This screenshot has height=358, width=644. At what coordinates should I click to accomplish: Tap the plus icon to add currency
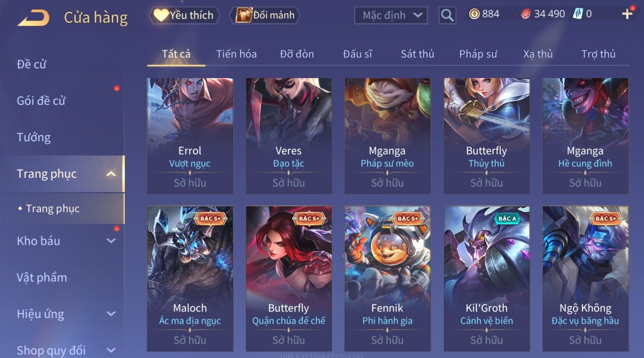627,14
